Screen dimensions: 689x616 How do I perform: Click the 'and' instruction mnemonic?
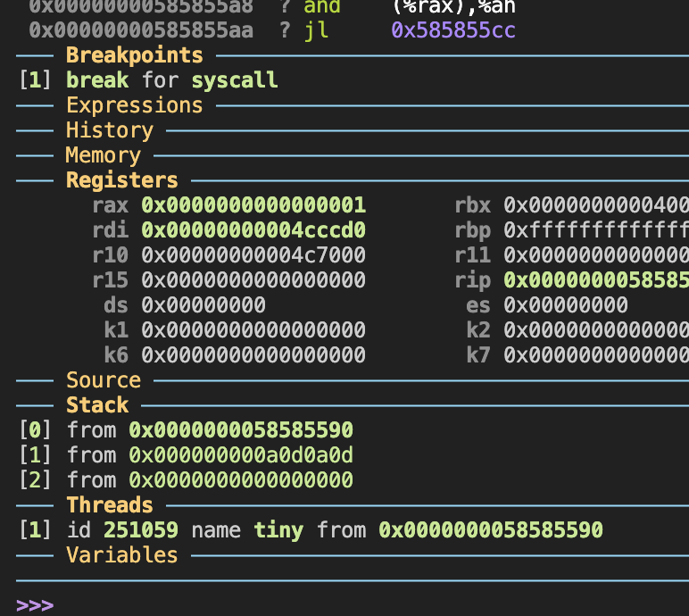click(x=321, y=6)
